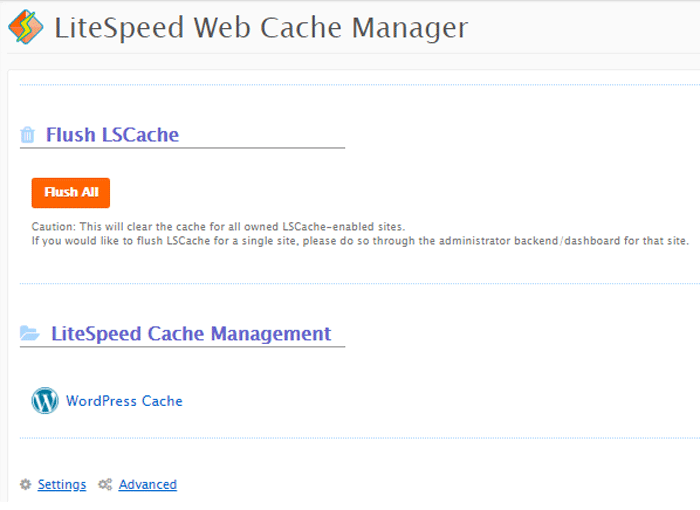Click the LiteSpeed logo icon
This screenshot has height=510, width=700.
point(25,27)
